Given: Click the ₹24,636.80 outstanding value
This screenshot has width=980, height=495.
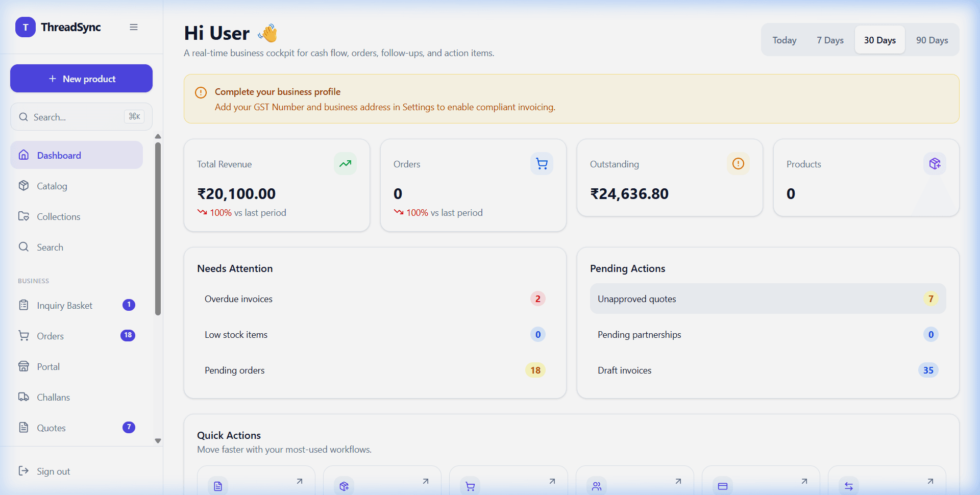Looking at the screenshot, I should tap(629, 194).
